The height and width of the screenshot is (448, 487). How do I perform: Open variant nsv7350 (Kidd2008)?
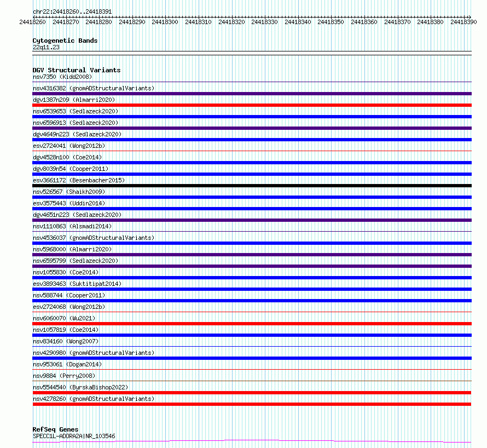(62, 77)
